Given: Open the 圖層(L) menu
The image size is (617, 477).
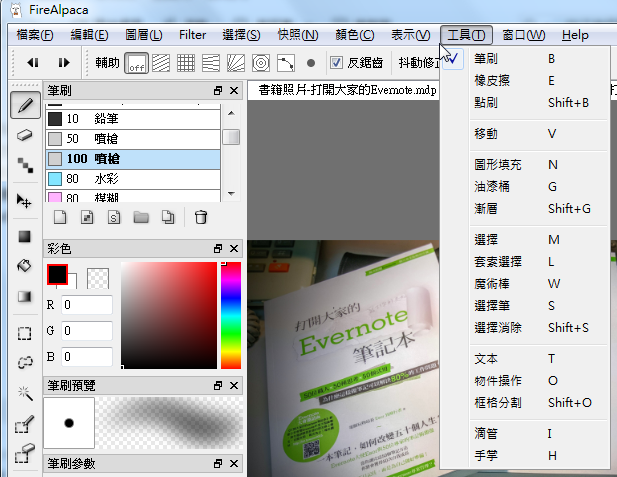Looking at the screenshot, I should [144, 35].
